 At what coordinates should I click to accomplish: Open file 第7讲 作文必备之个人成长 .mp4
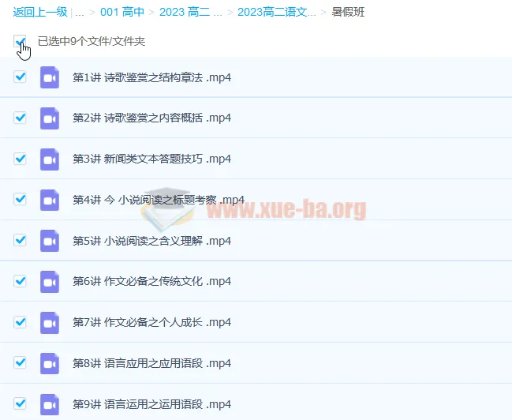(x=151, y=323)
